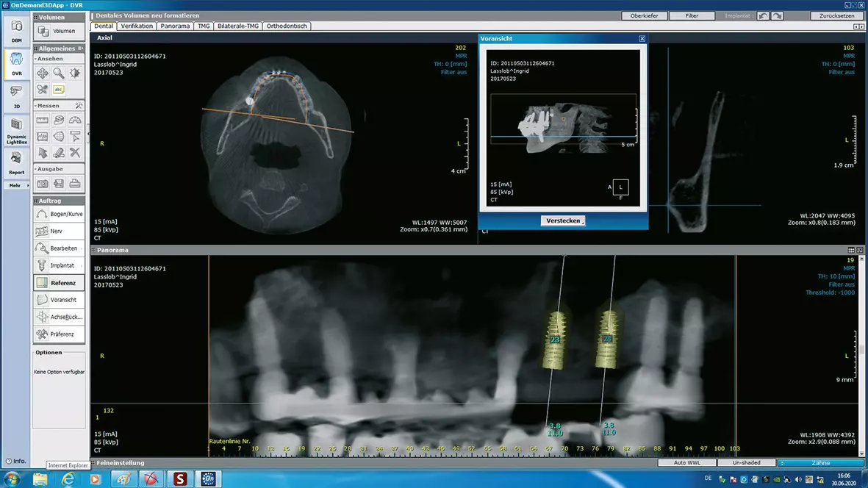Switch to the Orthodontisch tab

(x=287, y=26)
